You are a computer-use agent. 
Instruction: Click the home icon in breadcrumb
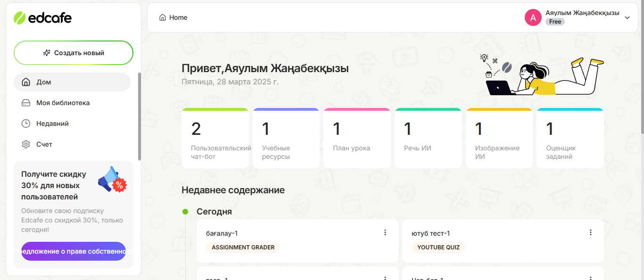[x=163, y=17]
